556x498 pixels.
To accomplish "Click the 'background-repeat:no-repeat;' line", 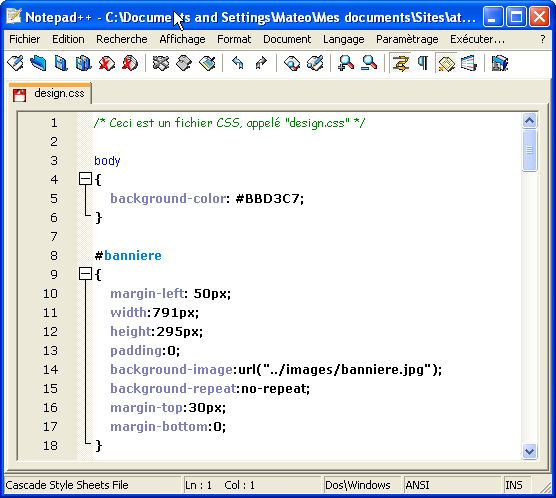I will click(x=210, y=388).
